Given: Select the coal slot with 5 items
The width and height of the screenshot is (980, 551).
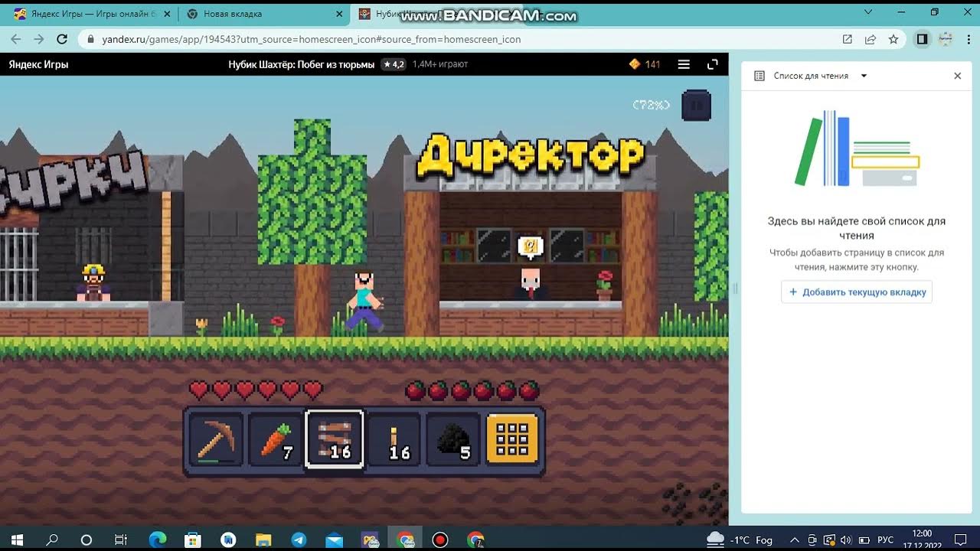Looking at the screenshot, I should [453, 439].
